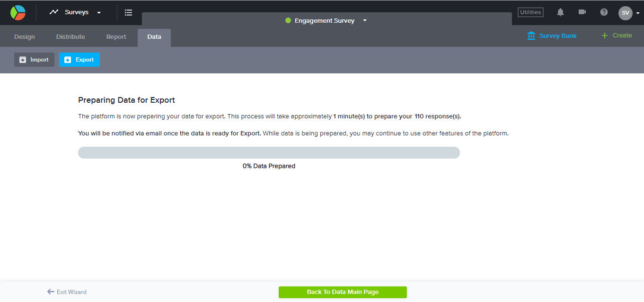Switch to the Distribute tab
This screenshot has height=302, width=644.
[x=71, y=37]
